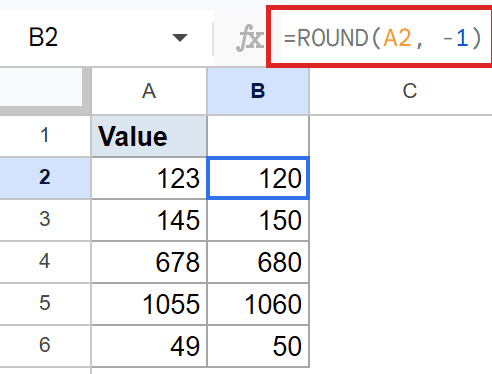The height and width of the screenshot is (374, 492).
Task: Click cell containing 1055
Action: pyautogui.click(x=149, y=304)
